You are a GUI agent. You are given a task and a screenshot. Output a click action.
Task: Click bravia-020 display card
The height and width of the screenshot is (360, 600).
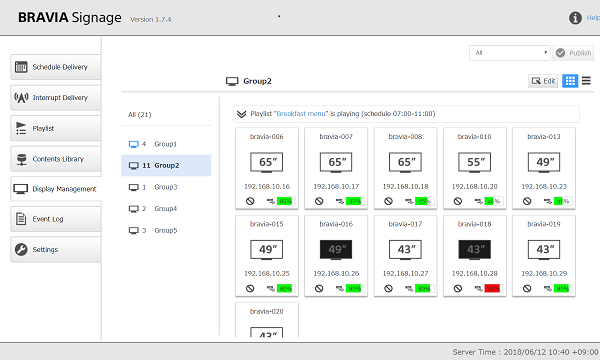tap(267, 320)
